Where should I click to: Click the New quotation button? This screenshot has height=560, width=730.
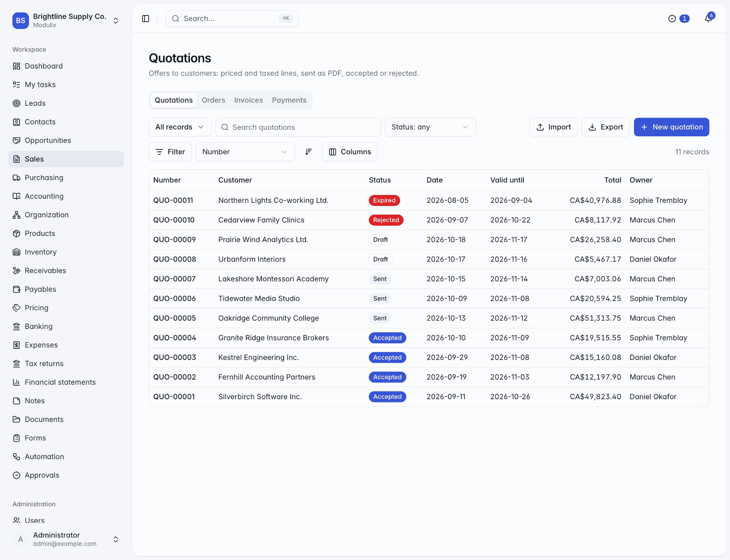point(672,127)
